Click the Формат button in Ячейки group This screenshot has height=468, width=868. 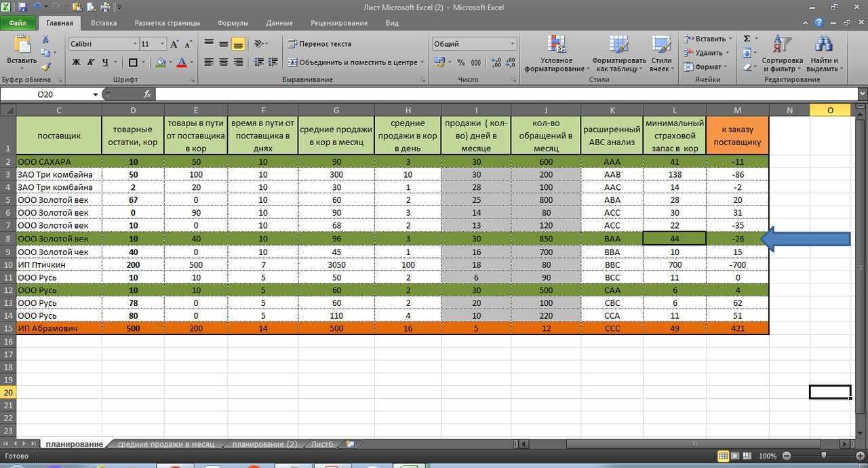[x=707, y=66]
